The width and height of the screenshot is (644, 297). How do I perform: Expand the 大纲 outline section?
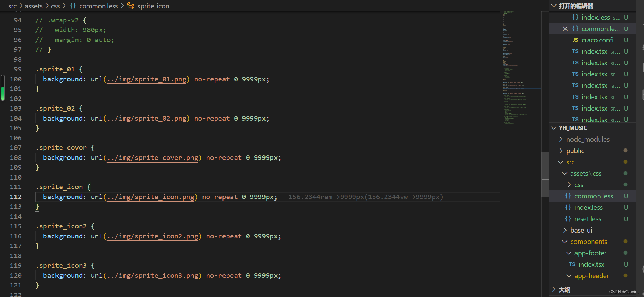pyautogui.click(x=554, y=290)
